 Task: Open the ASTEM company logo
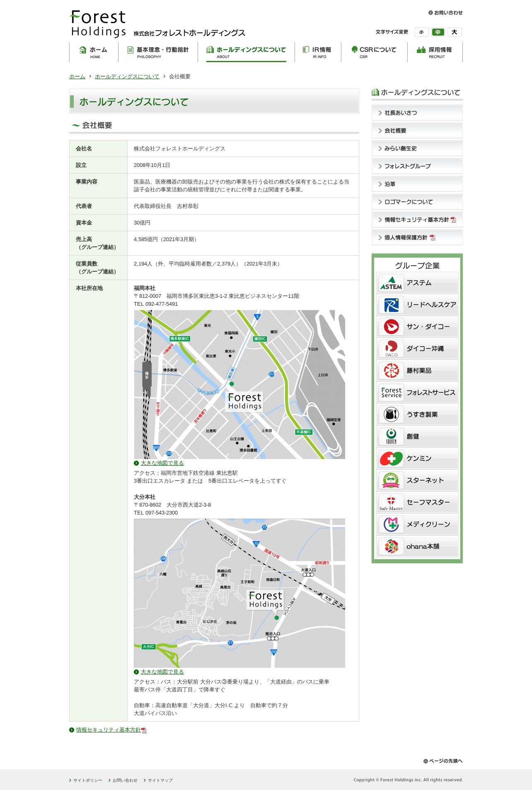coord(391,283)
